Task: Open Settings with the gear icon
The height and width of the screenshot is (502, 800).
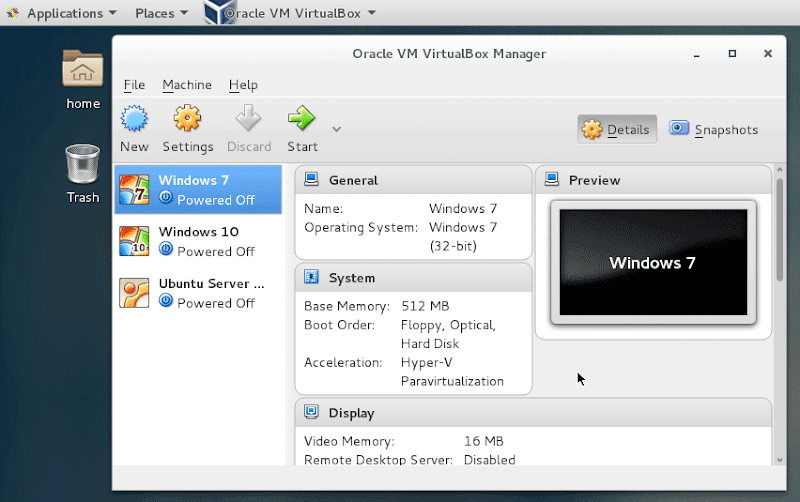Action: (x=187, y=118)
